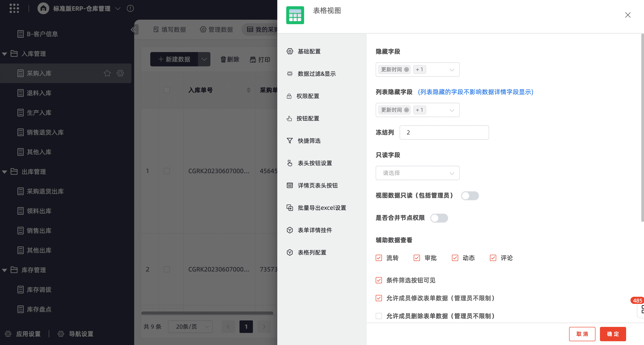Switch to the 权限配置 section

(x=308, y=96)
